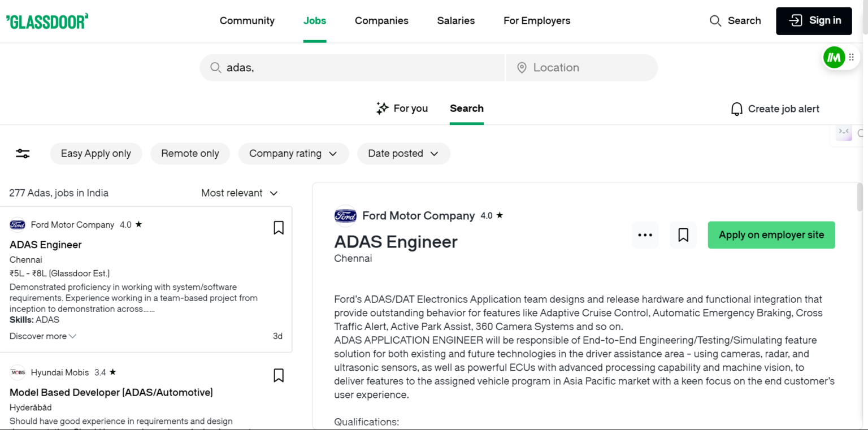Bookmark the Hyundai Mobis job listing
The image size is (868, 430).
(279, 375)
